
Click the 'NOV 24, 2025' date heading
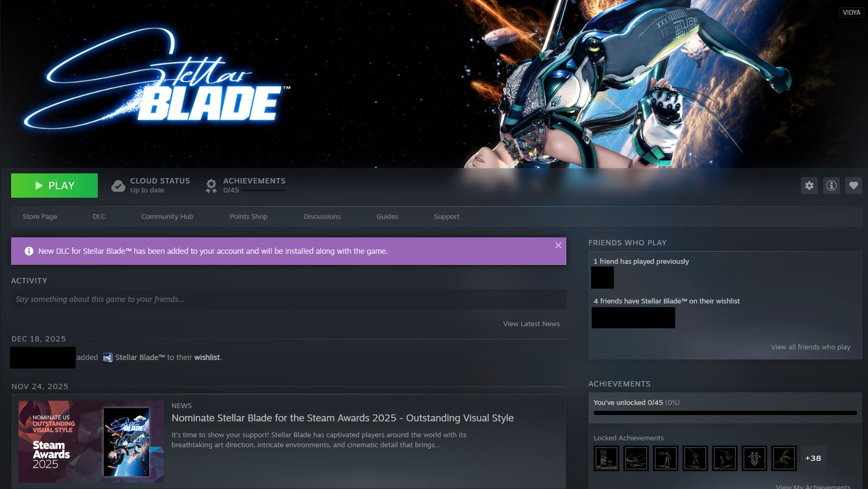pyautogui.click(x=40, y=386)
